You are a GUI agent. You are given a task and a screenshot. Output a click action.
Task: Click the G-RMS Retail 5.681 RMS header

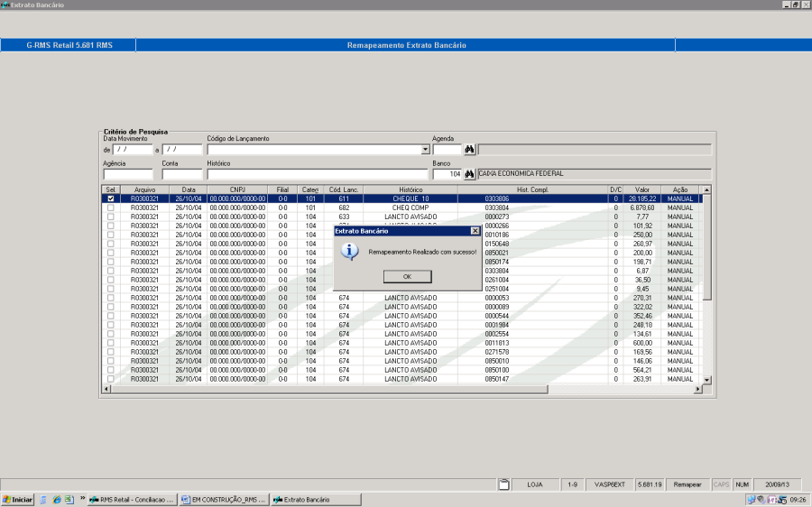69,45
